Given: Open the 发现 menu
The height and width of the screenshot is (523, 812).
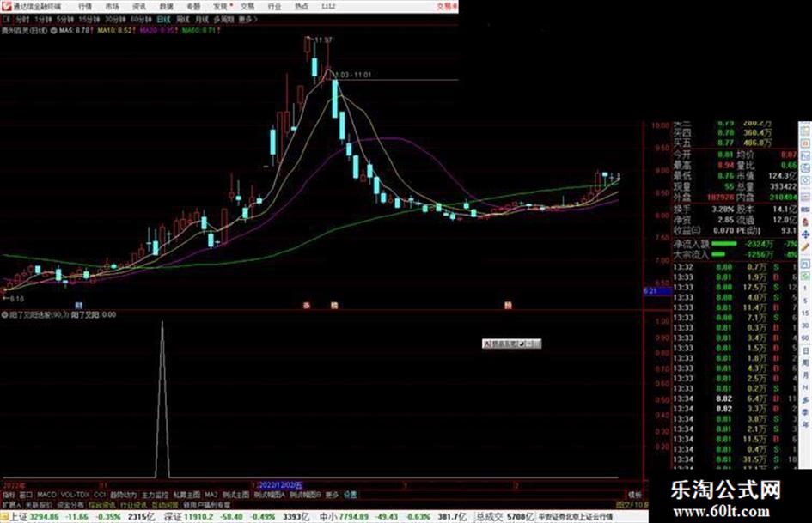Looking at the screenshot, I should click(x=220, y=6).
